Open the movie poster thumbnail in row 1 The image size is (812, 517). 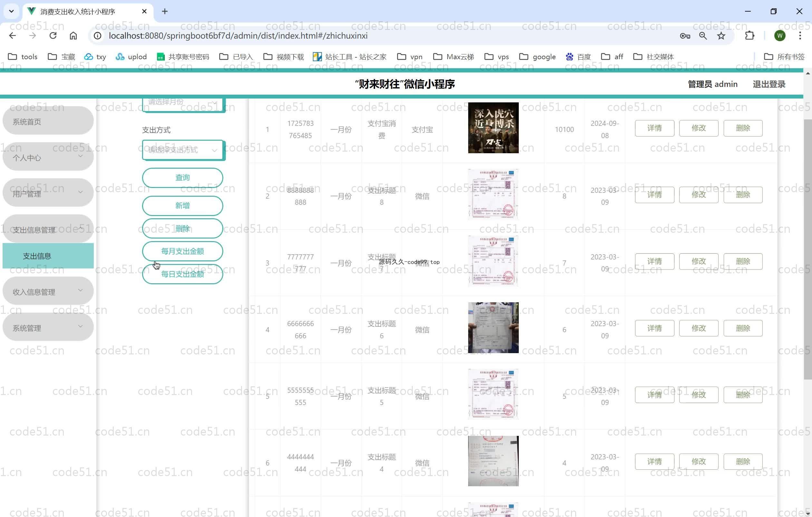click(493, 128)
